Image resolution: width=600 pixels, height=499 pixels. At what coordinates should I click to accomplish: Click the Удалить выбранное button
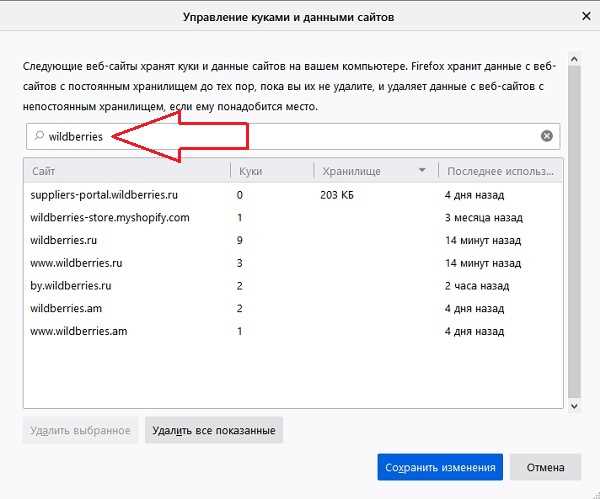tap(81, 430)
